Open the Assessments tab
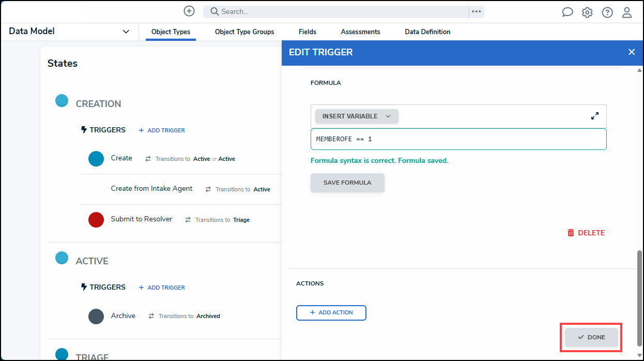This screenshot has height=361, width=644. click(360, 32)
